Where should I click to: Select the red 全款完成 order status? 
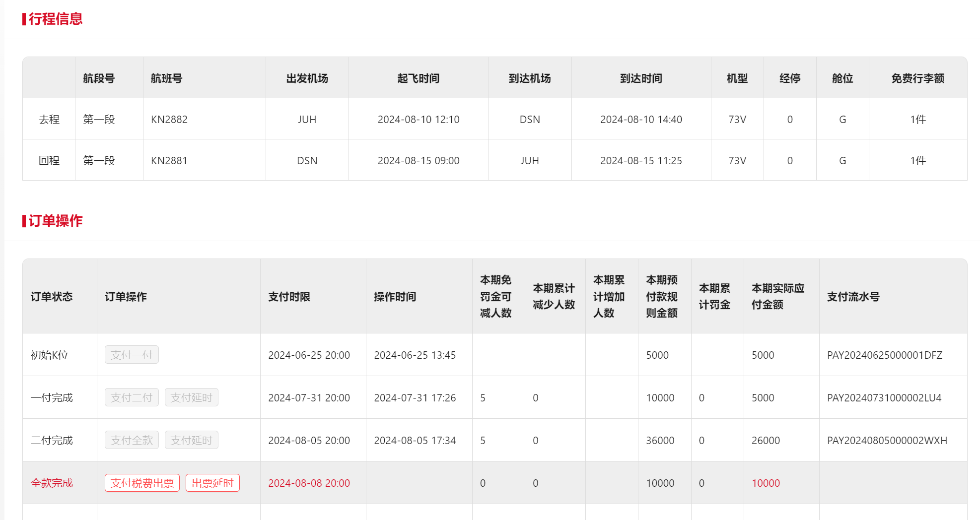[52, 483]
